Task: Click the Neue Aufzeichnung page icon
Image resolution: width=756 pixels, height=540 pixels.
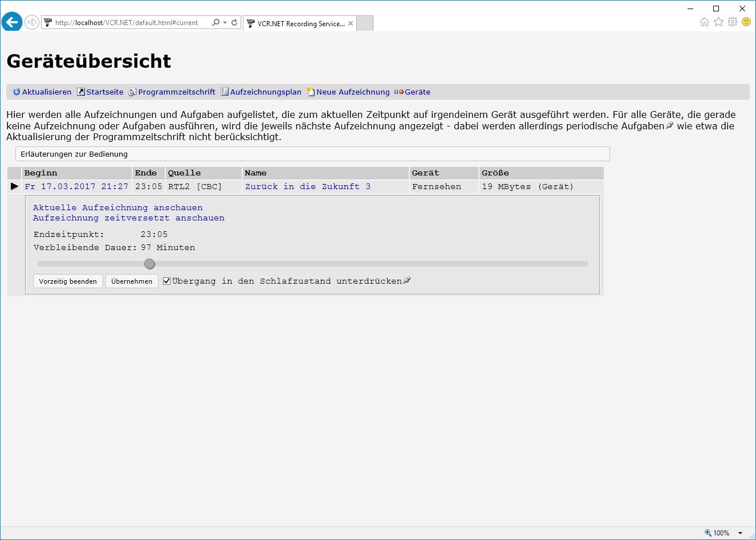Action: [311, 92]
